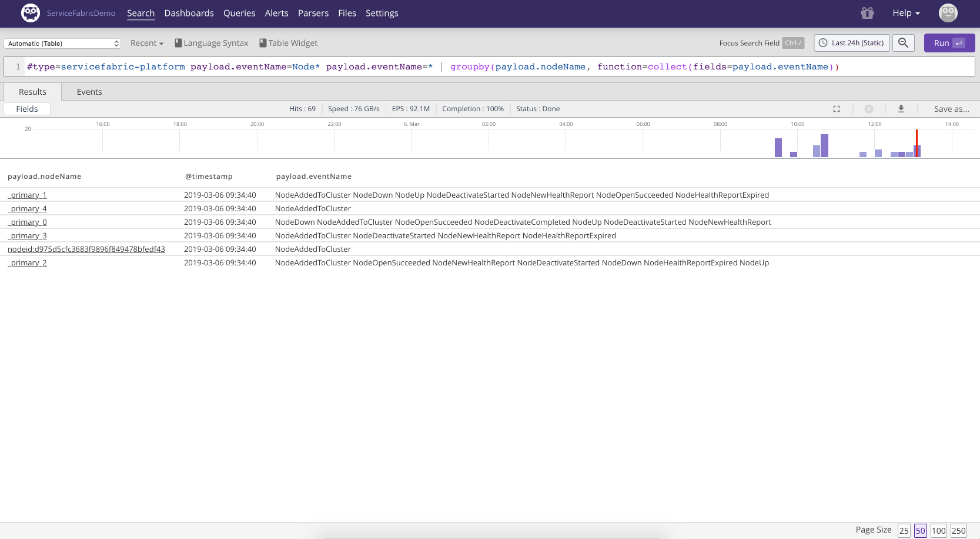Viewport: 980px width, 539px height.
Task: Set page size to 25
Action: coord(904,531)
